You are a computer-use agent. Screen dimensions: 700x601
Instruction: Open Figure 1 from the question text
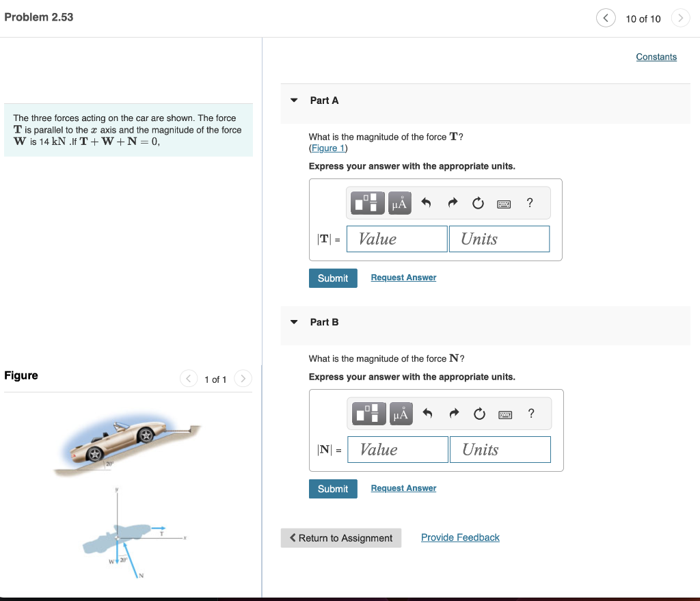(328, 148)
